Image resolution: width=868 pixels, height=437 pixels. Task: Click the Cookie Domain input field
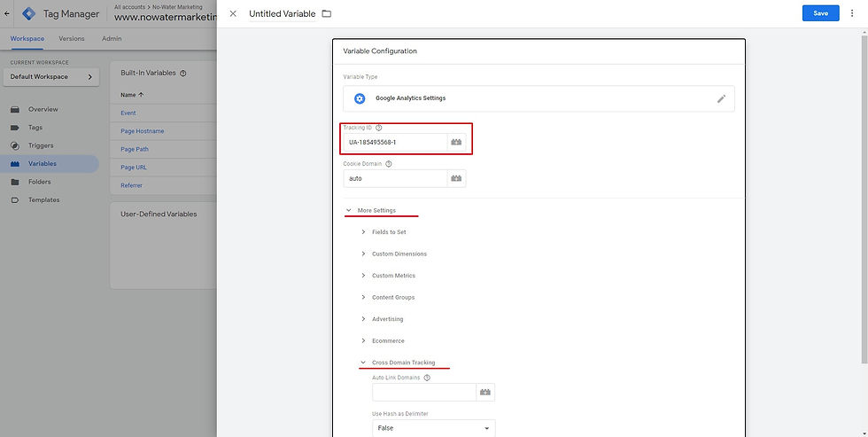395,178
